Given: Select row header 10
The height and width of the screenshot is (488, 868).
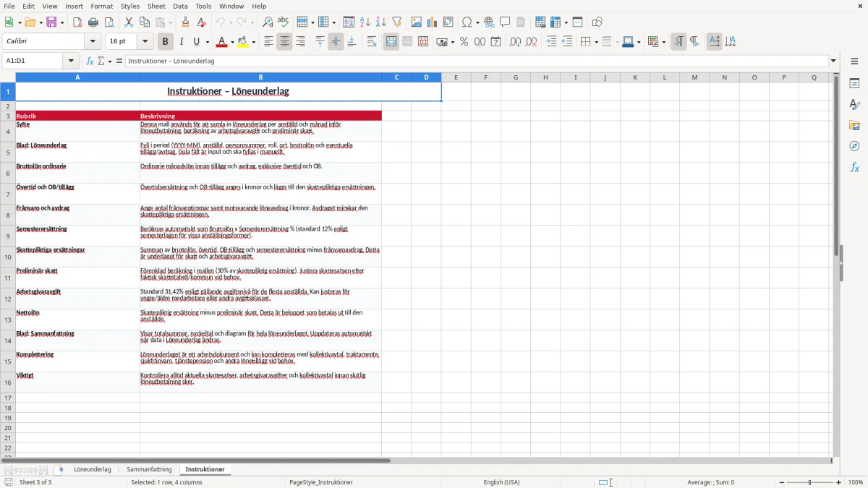Looking at the screenshot, I should tap(8, 257).
